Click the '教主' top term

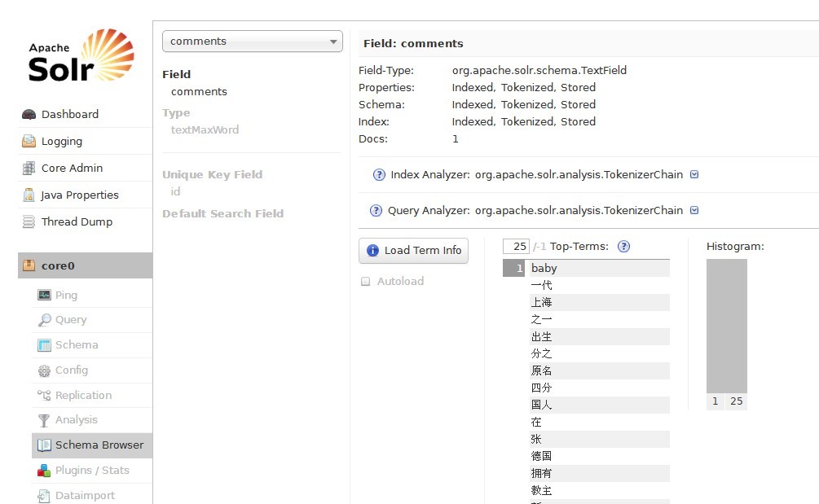(x=542, y=490)
